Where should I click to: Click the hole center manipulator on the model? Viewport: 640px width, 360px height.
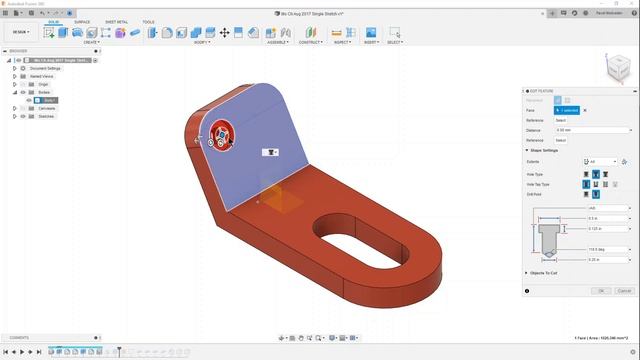tap(222, 135)
